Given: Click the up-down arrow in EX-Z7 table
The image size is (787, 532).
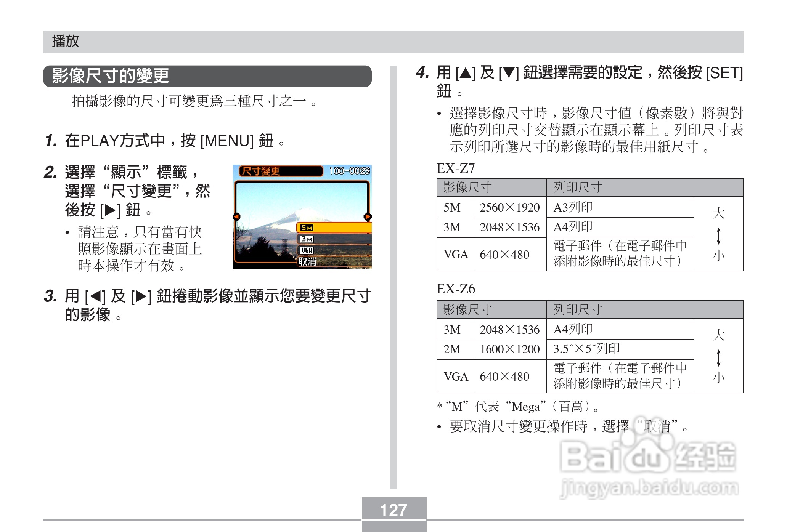Looking at the screenshot, I should click(x=718, y=236).
